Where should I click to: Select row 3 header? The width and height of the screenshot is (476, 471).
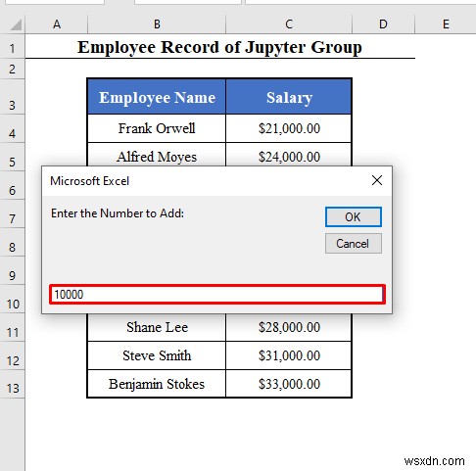[x=13, y=97]
